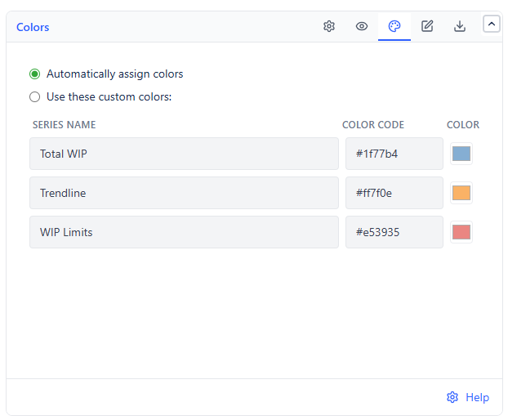The width and height of the screenshot is (508, 420).
Task: Open the edit pencil tab
Action: 427,26
